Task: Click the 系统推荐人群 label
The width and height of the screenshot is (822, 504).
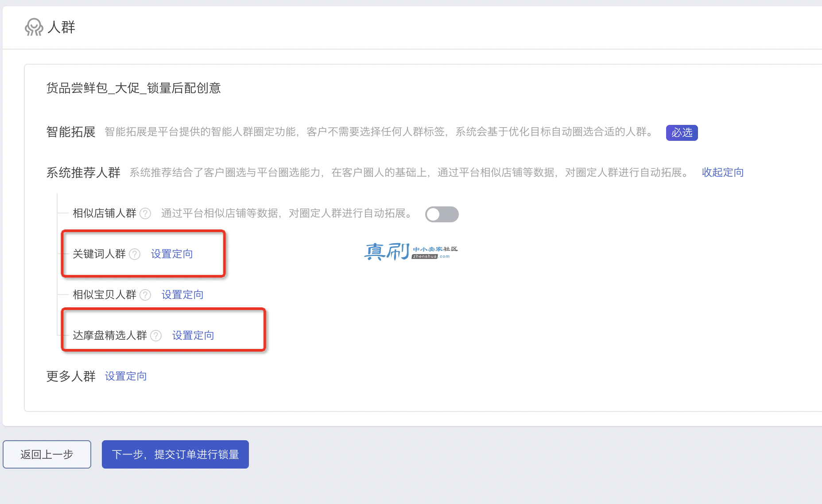Action: 83,173
